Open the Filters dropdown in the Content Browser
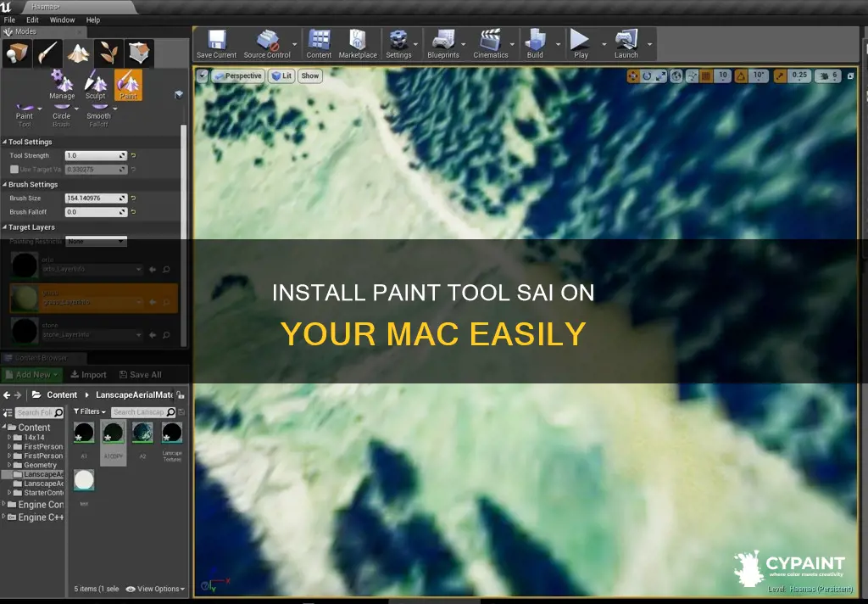The image size is (868, 604). 90,411
